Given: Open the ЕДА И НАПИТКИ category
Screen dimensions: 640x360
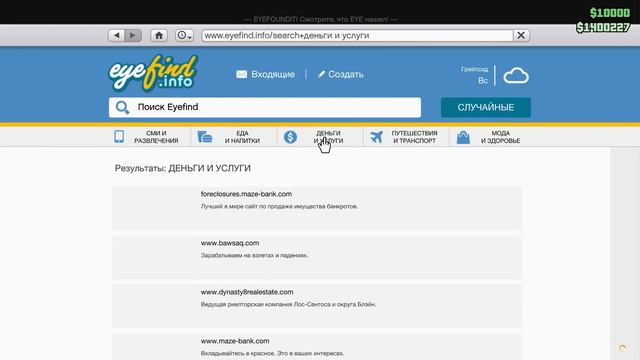Looking at the screenshot, I should pos(242,137).
